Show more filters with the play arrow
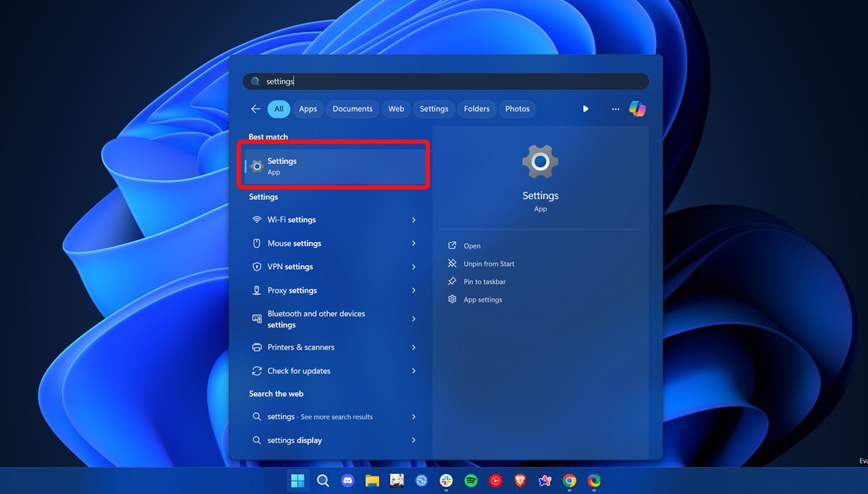868x494 pixels. coord(585,109)
